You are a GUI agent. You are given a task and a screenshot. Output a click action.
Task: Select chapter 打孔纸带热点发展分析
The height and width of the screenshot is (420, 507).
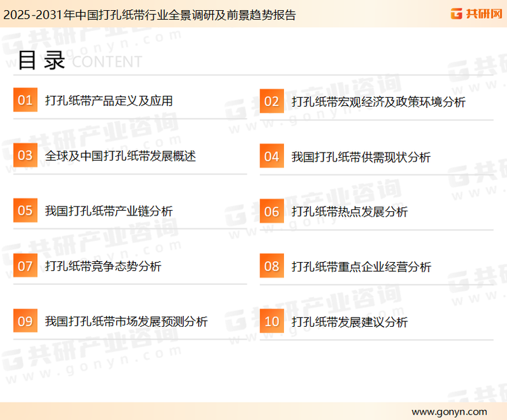pos(349,212)
